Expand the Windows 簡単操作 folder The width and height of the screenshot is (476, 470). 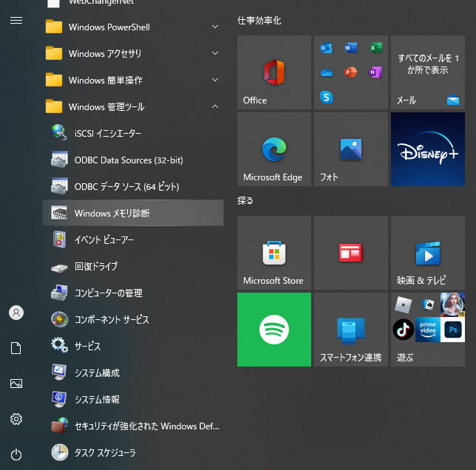[133, 80]
